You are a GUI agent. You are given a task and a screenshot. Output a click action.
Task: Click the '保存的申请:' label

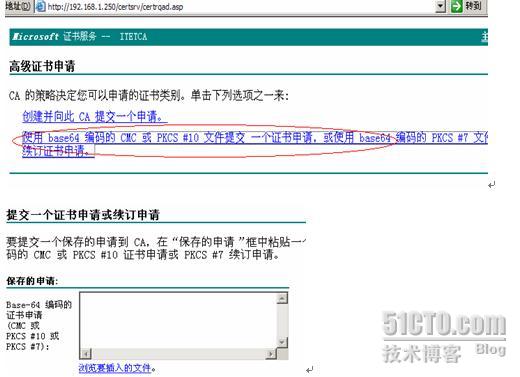[32, 281]
